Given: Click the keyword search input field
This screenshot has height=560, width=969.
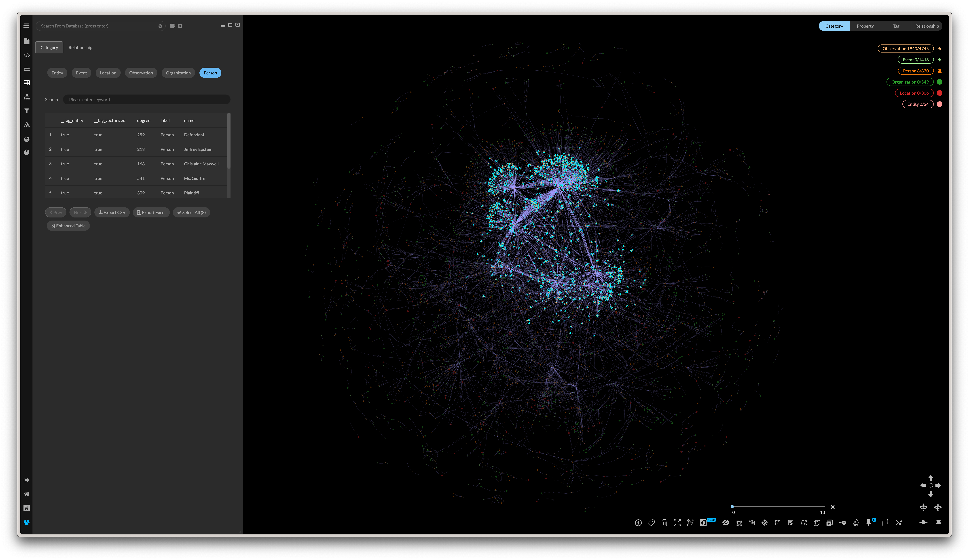Looking at the screenshot, I should pyautogui.click(x=147, y=100).
